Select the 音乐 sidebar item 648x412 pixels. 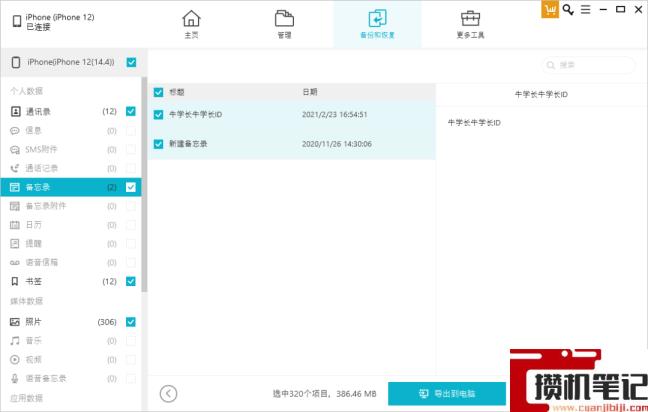[x=71, y=341]
